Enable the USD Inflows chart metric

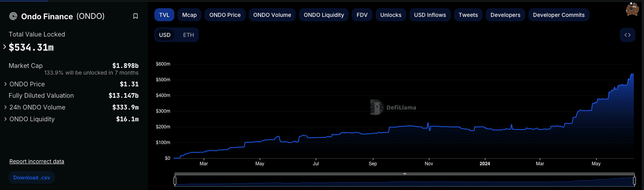click(x=430, y=15)
